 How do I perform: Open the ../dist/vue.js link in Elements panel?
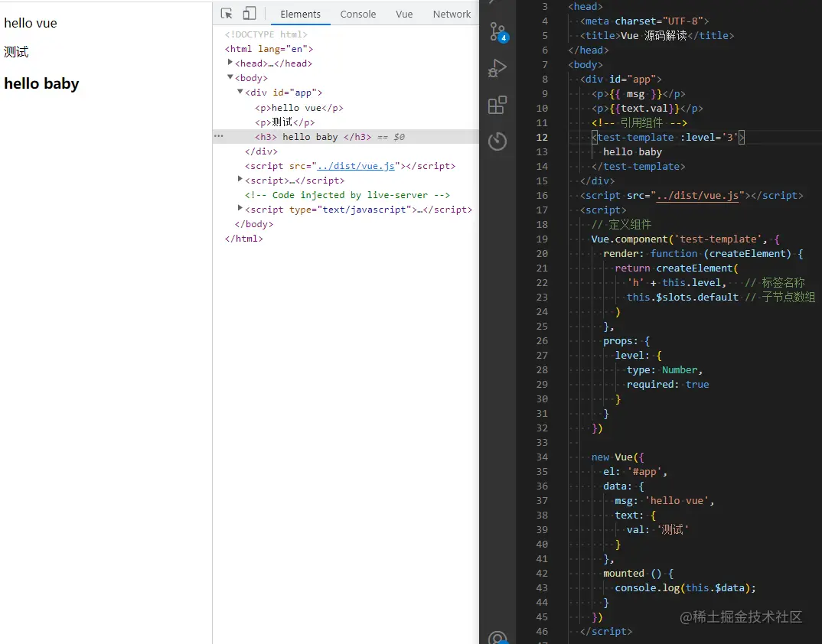[356, 165]
